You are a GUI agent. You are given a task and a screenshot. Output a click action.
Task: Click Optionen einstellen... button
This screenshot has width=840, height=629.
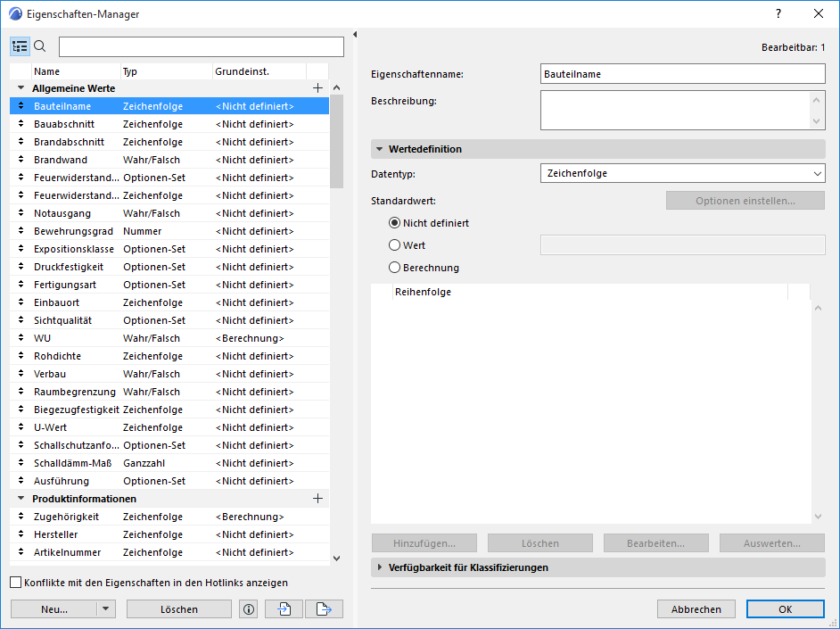point(745,201)
